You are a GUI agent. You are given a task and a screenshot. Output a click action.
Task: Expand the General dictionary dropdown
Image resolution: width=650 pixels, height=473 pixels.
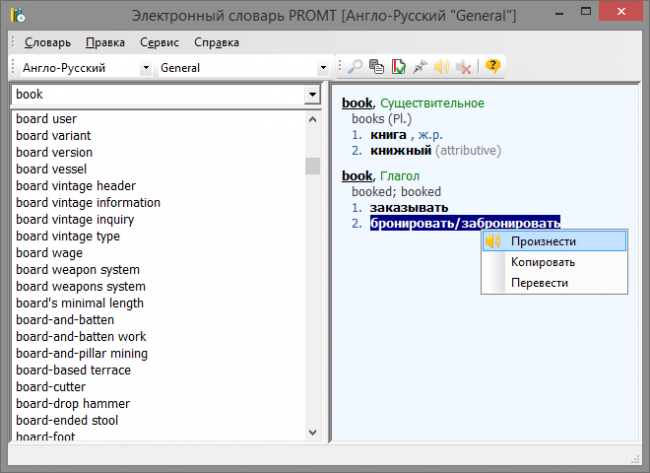323,68
